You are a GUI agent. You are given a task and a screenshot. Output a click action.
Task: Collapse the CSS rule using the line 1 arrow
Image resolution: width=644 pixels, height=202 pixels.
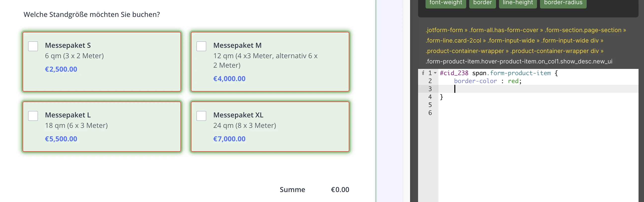[x=435, y=73]
